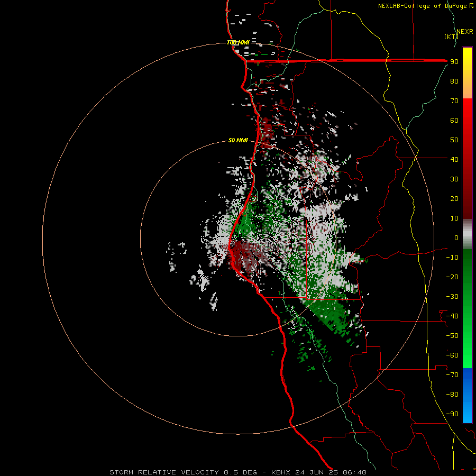Screen dimensions: 476x476
Task: Click the -70 label on the velocity scale
Action: [452, 375]
